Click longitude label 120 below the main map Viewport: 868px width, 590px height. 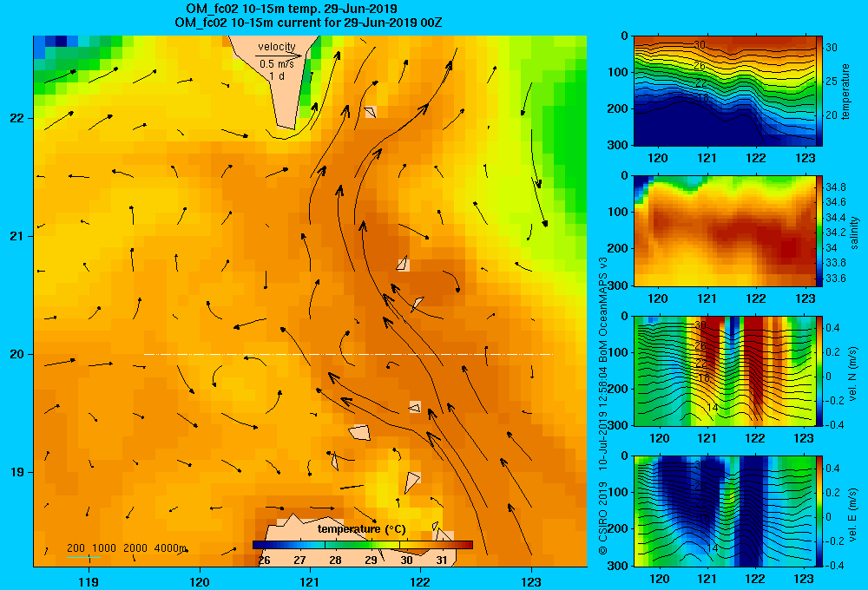coord(200,581)
